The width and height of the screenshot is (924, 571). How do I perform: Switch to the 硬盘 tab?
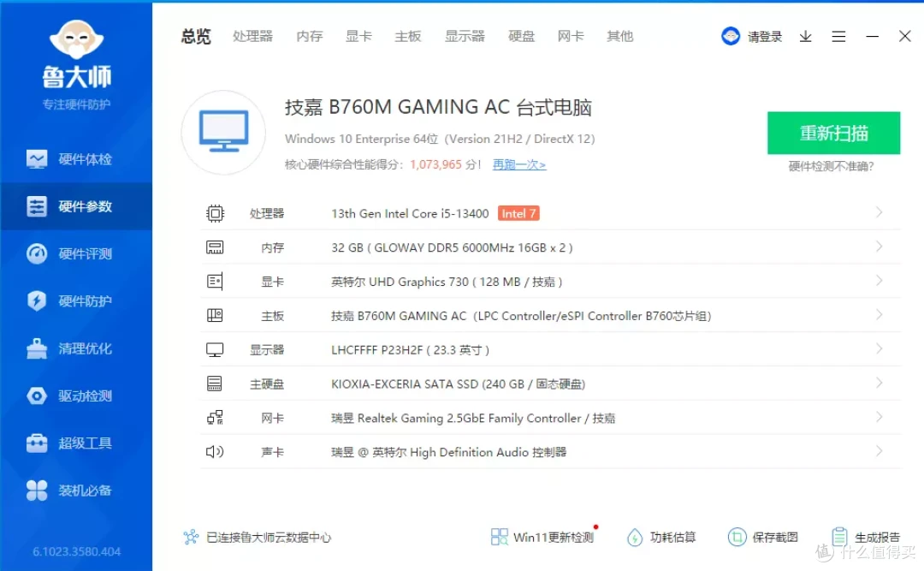(x=522, y=37)
